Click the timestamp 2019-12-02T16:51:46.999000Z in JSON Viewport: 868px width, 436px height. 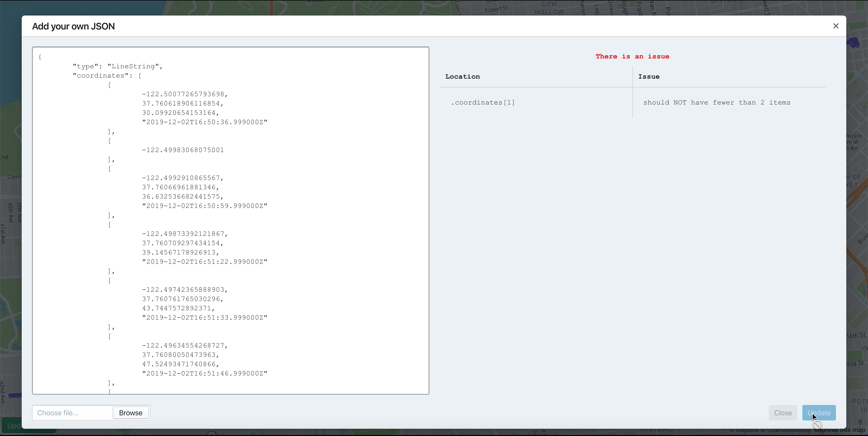tap(205, 373)
